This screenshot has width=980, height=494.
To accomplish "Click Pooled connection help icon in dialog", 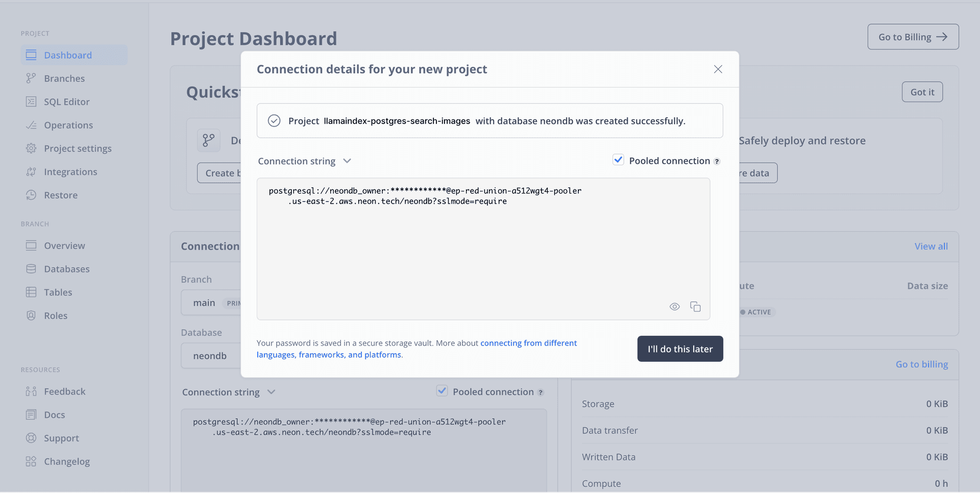I will click(x=717, y=161).
